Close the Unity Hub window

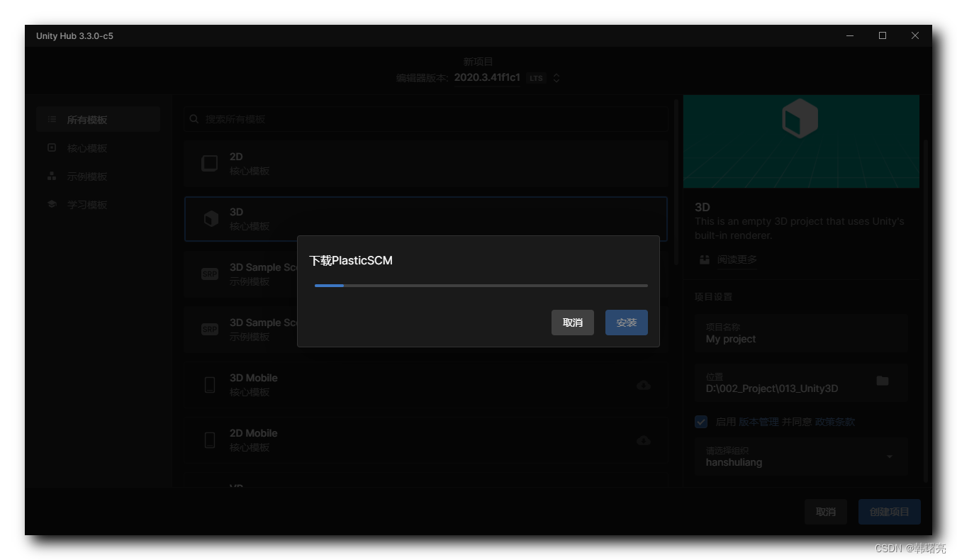[915, 35]
